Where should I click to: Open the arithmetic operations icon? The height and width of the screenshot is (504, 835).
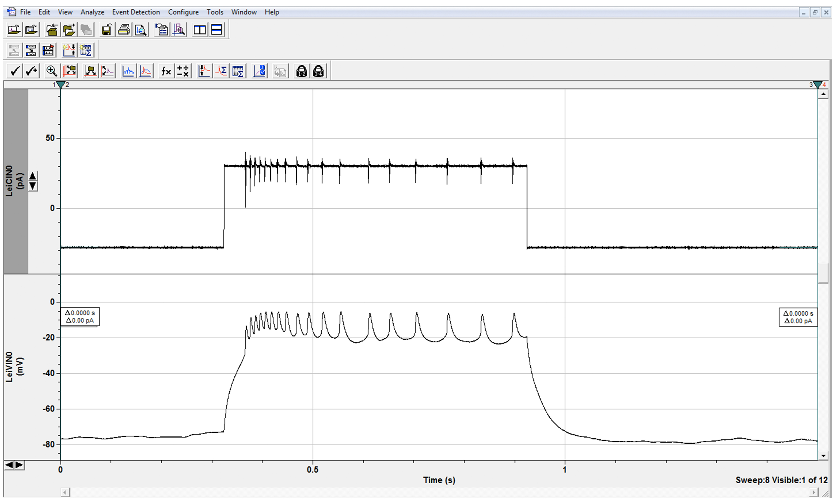[183, 71]
